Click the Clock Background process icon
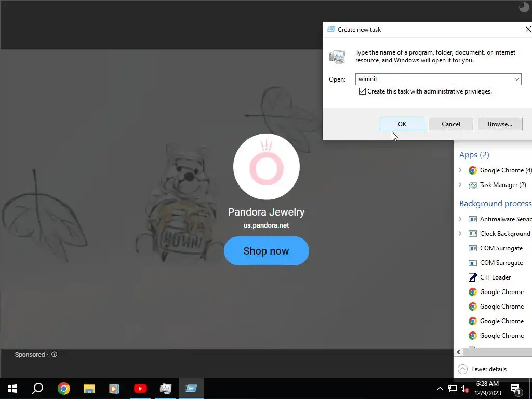This screenshot has height=399, width=532. [472, 234]
